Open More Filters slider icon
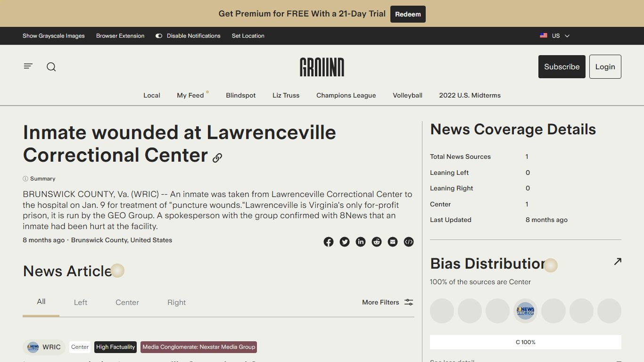Screen dimensions: 644x362 click(409, 302)
